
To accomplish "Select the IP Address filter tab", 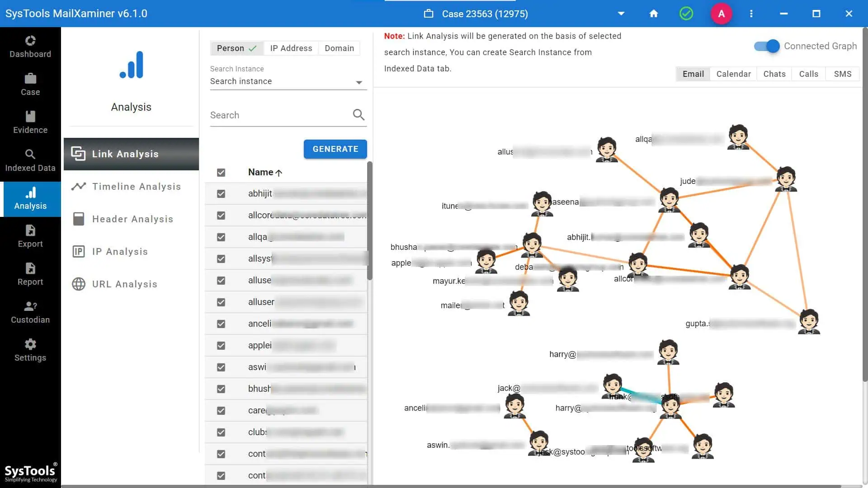I will 291,48.
